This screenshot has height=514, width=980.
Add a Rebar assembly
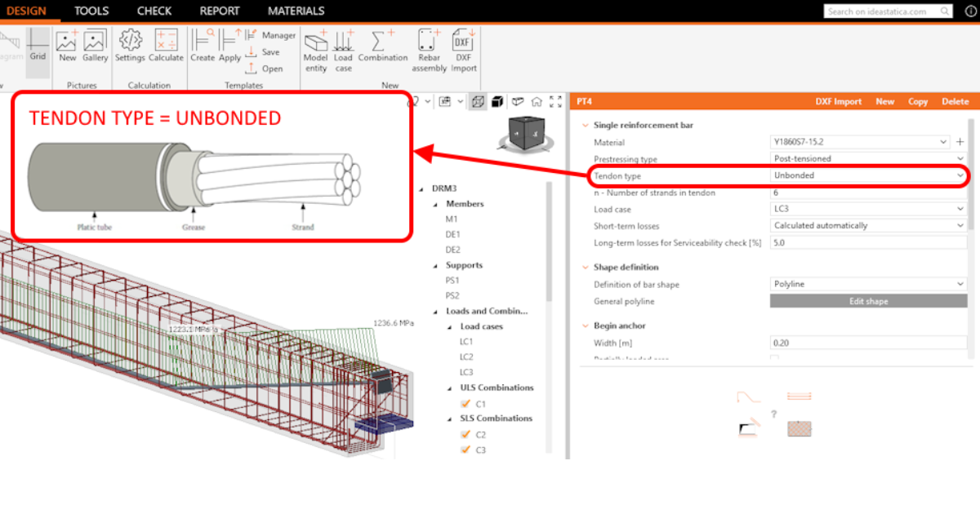click(x=429, y=51)
